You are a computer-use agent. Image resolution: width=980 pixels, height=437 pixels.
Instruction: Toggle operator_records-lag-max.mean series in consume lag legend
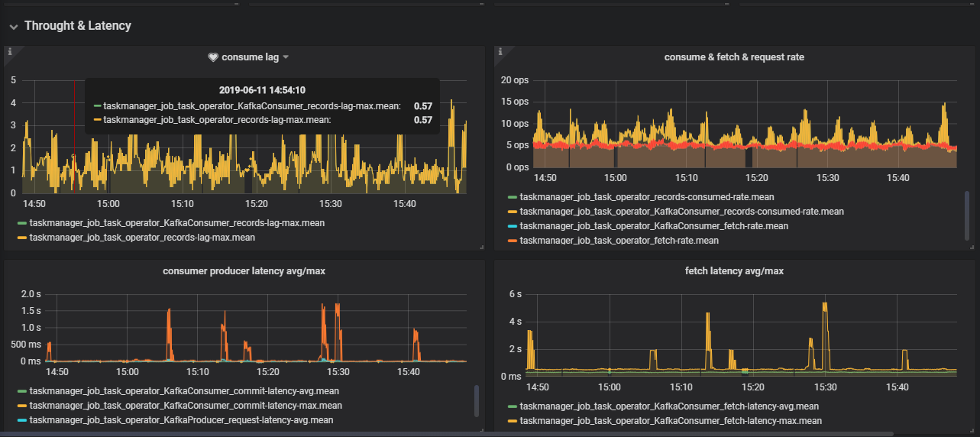point(142,238)
